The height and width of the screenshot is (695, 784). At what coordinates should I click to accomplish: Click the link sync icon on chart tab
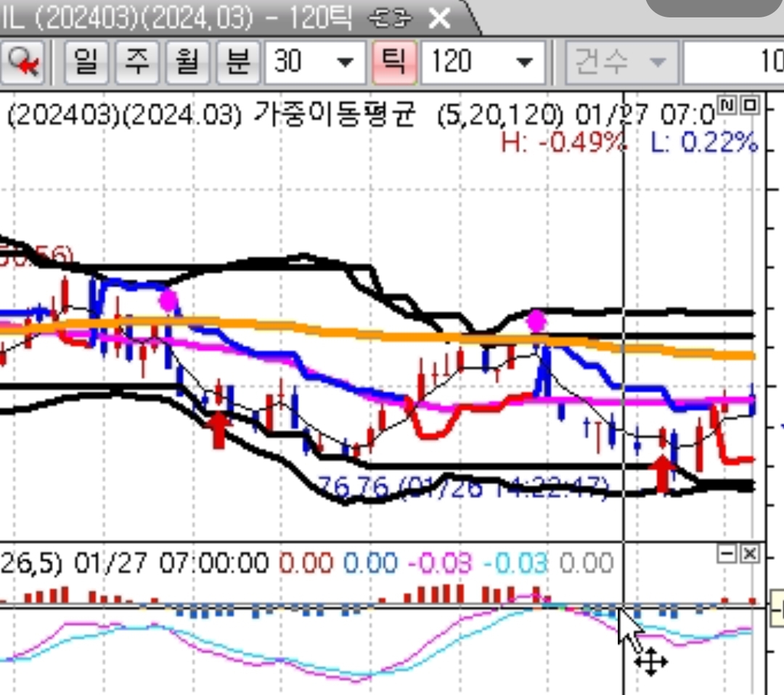[391, 18]
